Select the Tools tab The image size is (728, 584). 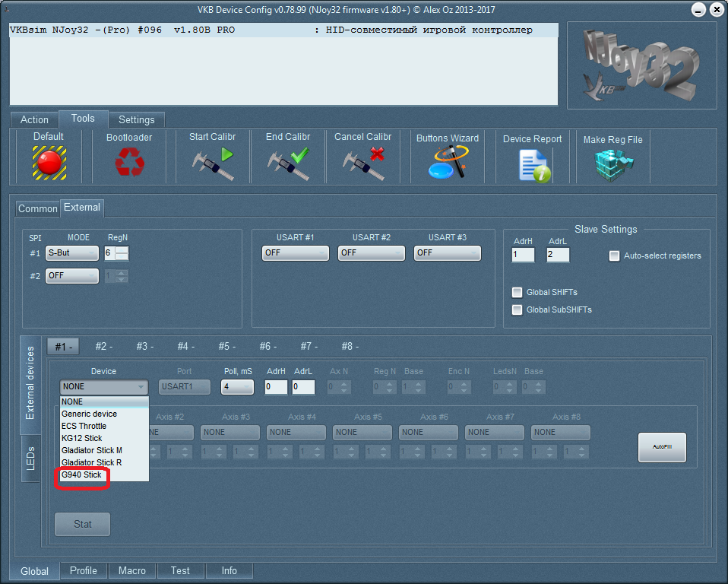83,119
